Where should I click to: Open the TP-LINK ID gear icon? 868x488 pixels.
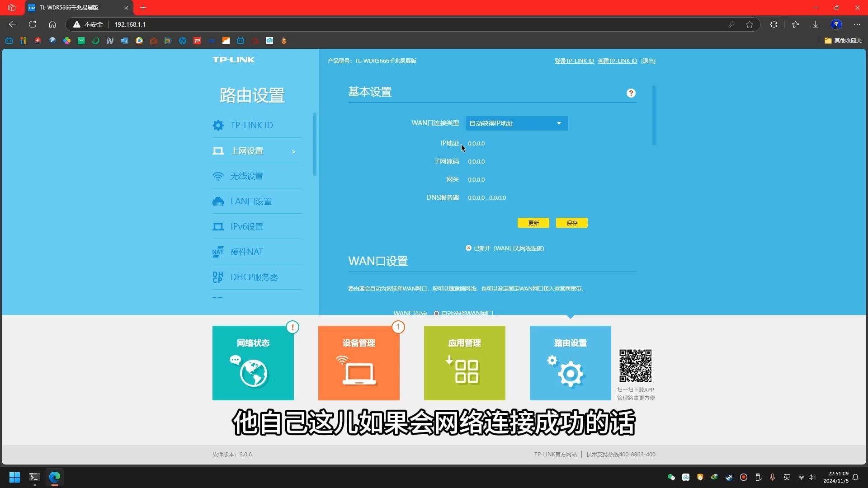[x=218, y=125]
